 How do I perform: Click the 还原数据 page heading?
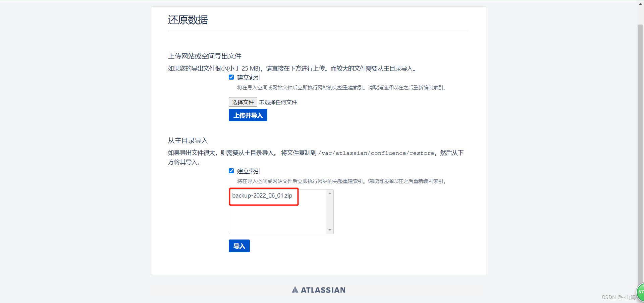(187, 20)
